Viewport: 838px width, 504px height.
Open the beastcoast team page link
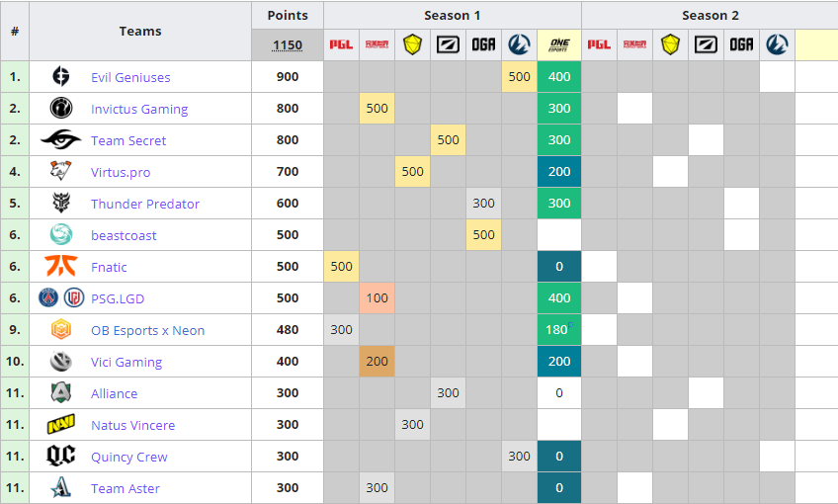point(124,235)
